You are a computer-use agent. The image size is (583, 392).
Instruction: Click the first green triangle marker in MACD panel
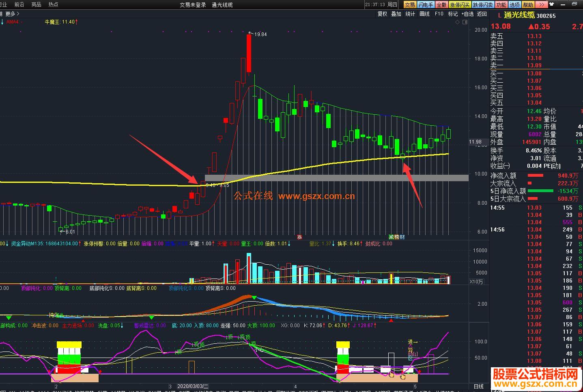9,317
